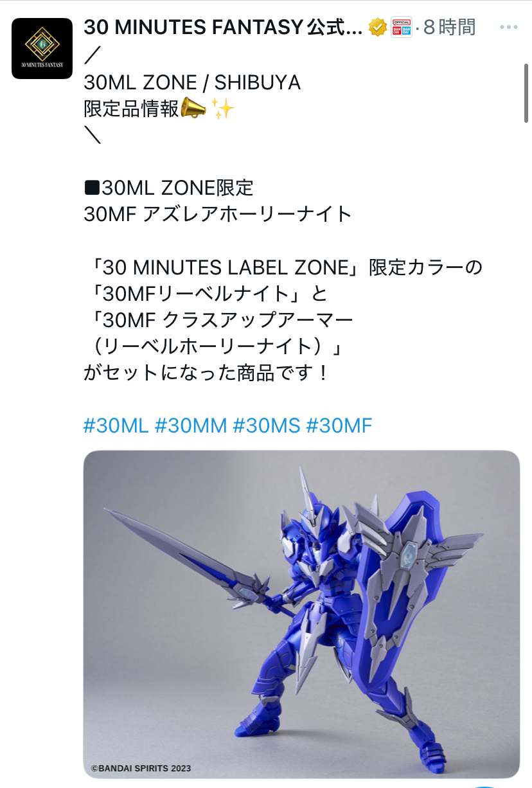
Task: Open the #30MS hashtag
Action: [x=266, y=425]
